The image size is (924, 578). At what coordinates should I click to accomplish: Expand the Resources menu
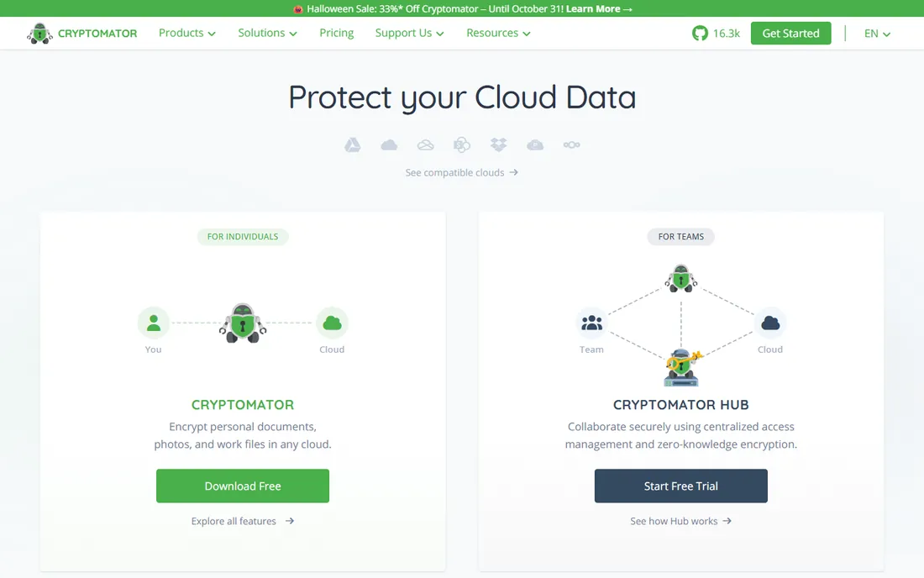click(x=498, y=33)
